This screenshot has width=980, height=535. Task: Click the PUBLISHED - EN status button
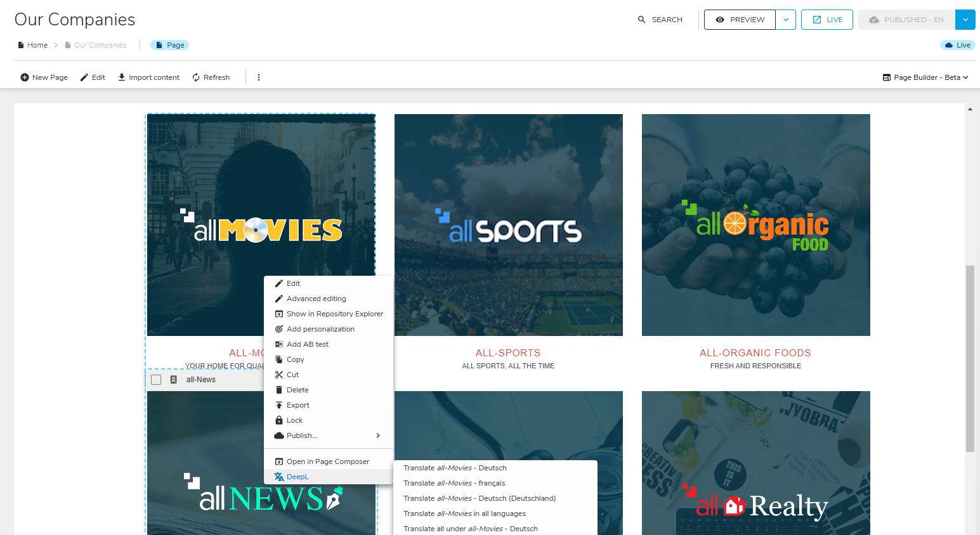pyautogui.click(x=906, y=20)
